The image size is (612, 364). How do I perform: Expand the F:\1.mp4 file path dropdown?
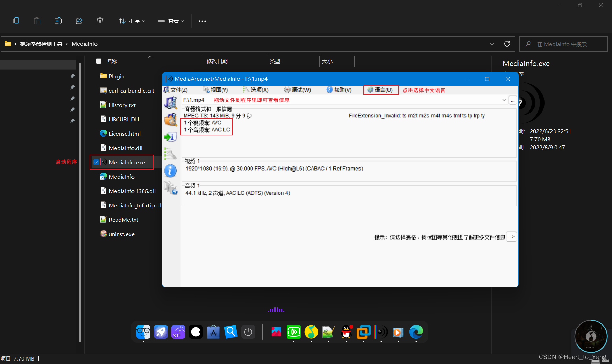pos(504,100)
